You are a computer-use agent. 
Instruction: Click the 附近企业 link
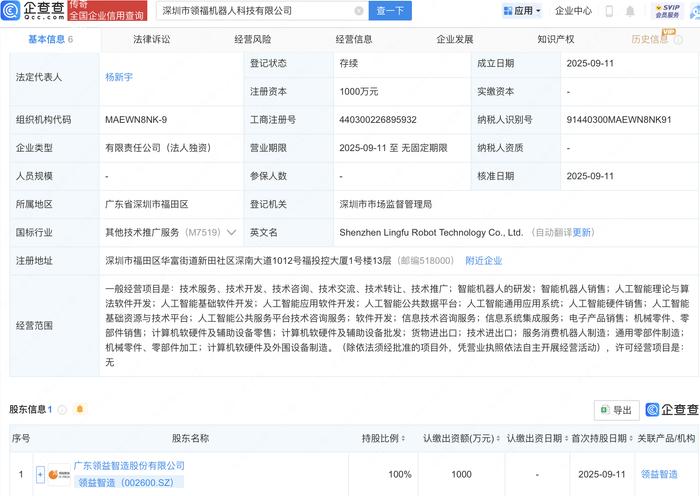(x=483, y=260)
